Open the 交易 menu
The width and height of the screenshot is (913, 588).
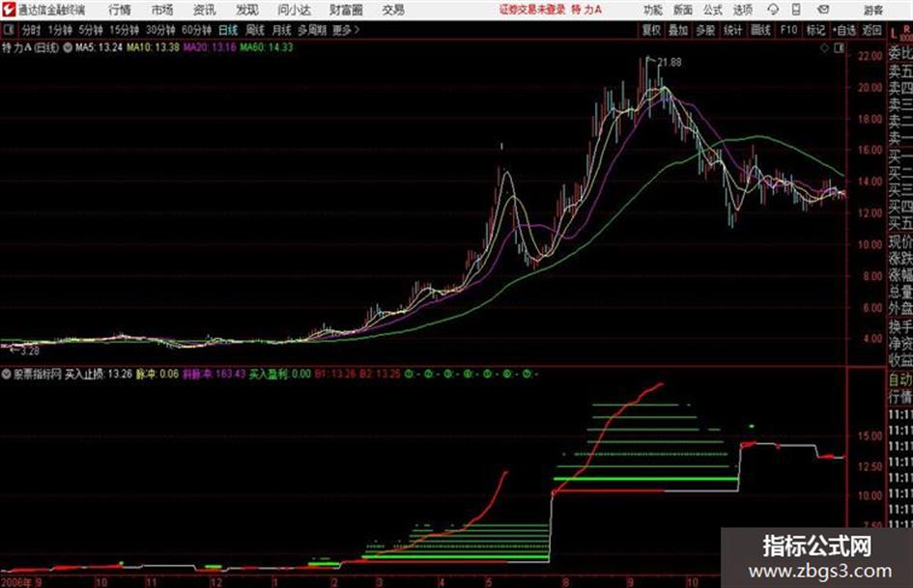(393, 10)
